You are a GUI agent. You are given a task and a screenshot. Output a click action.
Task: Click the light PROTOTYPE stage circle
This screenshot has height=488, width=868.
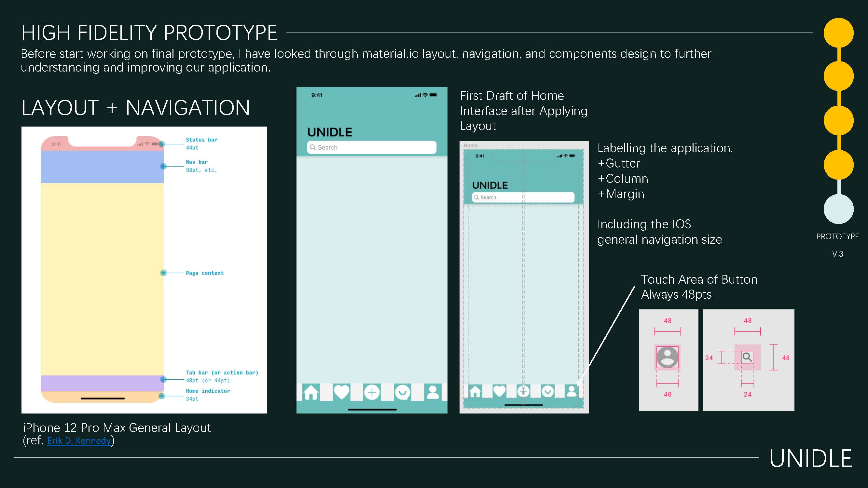coord(838,209)
